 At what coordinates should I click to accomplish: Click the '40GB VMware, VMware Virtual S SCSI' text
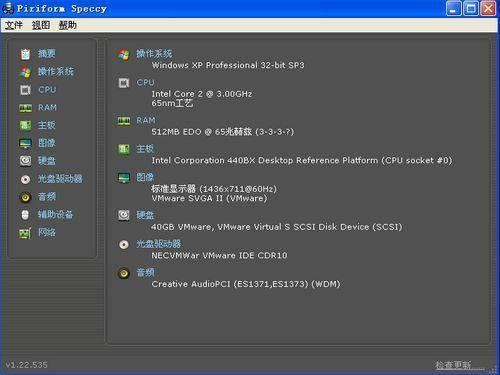(277, 227)
